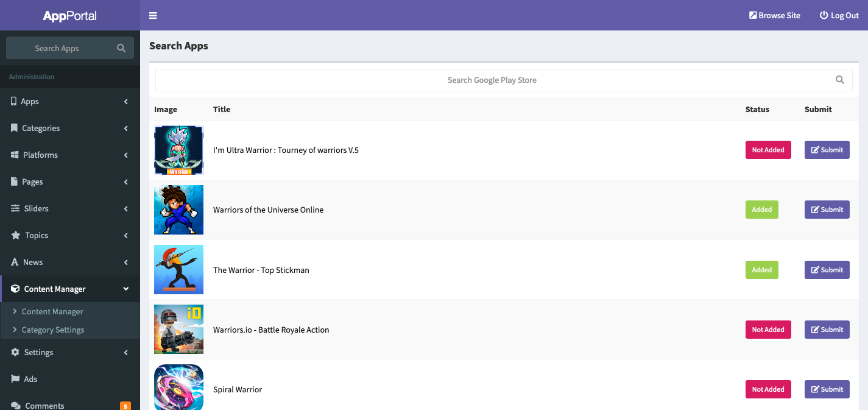Click the magnifier icon in sidebar search

[121, 48]
